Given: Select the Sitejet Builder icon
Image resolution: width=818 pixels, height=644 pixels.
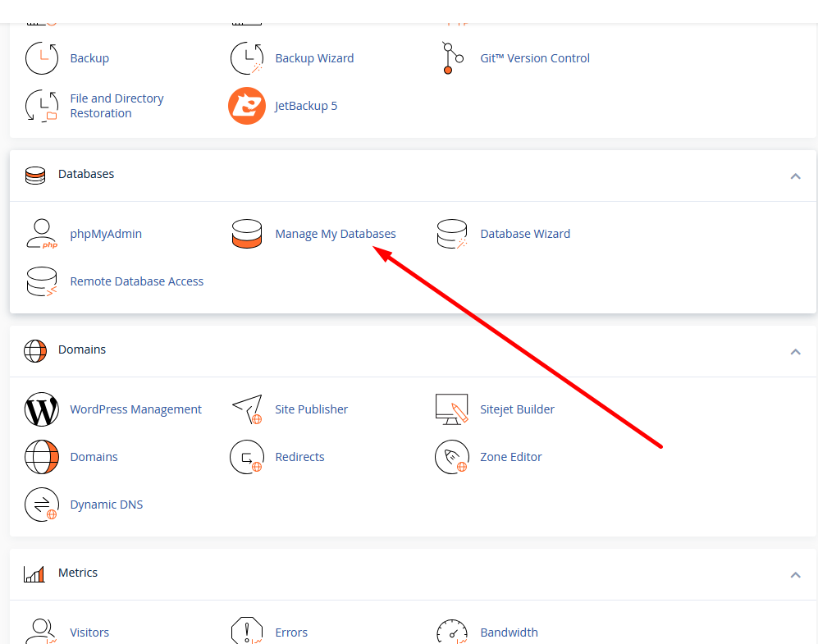Looking at the screenshot, I should 451,409.
